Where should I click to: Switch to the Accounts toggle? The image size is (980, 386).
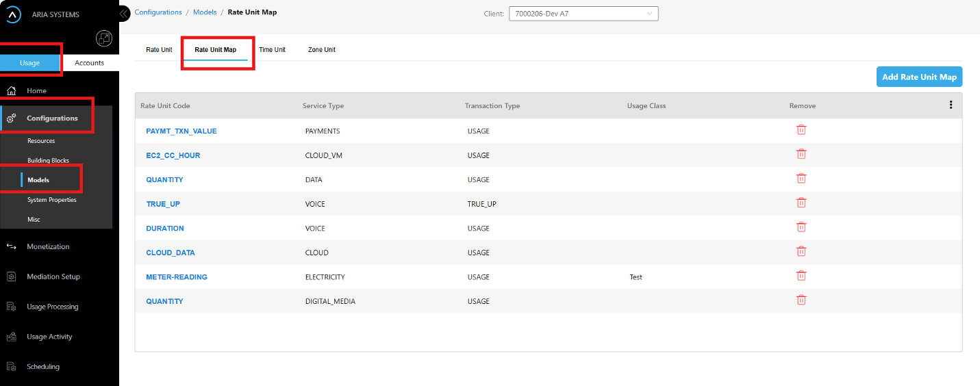89,63
